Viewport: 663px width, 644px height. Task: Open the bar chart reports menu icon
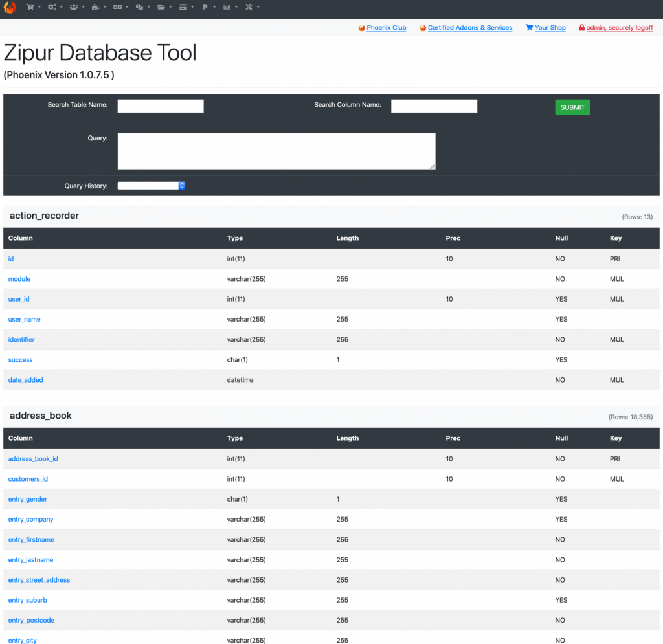227,6
